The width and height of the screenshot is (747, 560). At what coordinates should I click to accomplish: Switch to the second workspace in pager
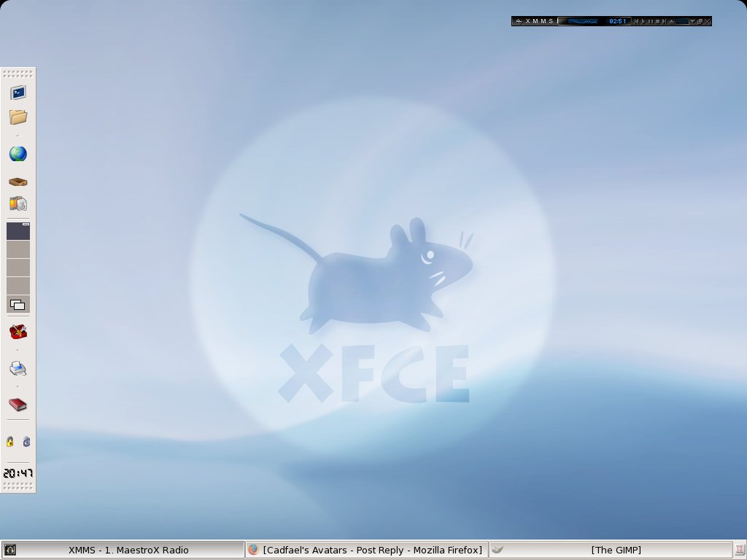(18, 249)
